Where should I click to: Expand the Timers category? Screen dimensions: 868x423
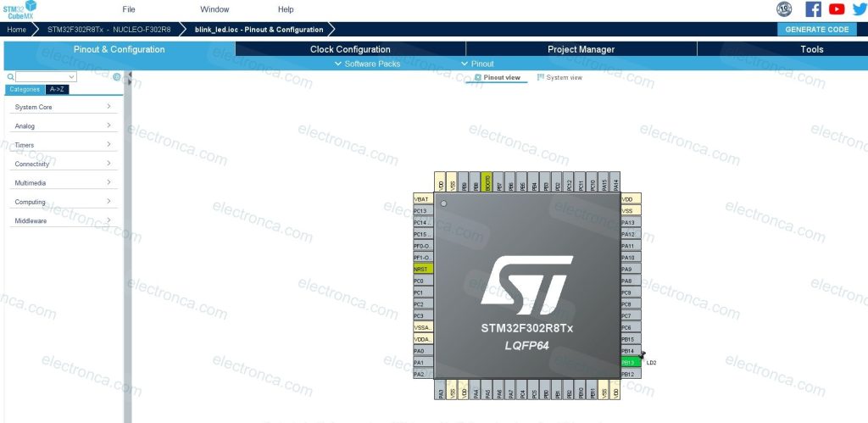click(x=63, y=145)
